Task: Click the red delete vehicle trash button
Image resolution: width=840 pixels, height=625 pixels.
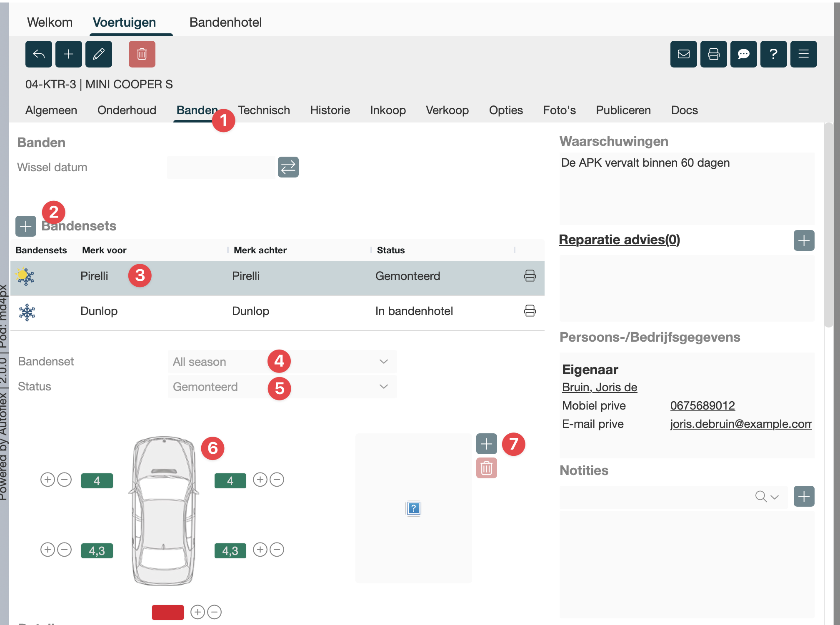Action: click(x=142, y=54)
